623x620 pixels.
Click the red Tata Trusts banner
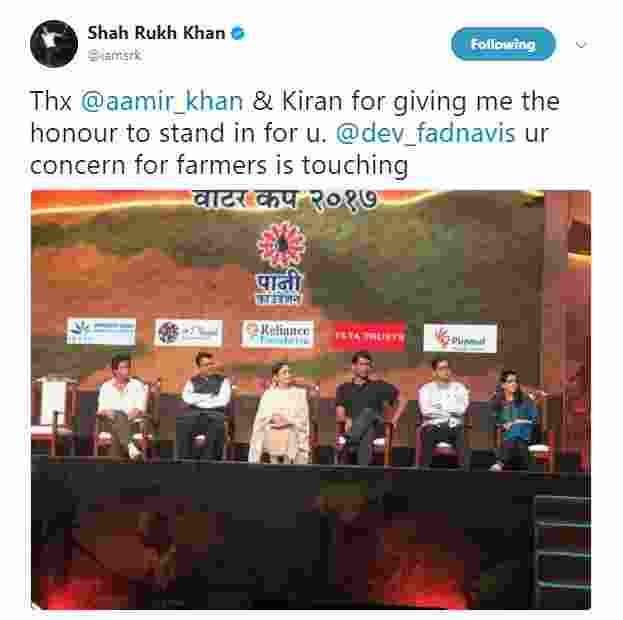coord(369,337)
